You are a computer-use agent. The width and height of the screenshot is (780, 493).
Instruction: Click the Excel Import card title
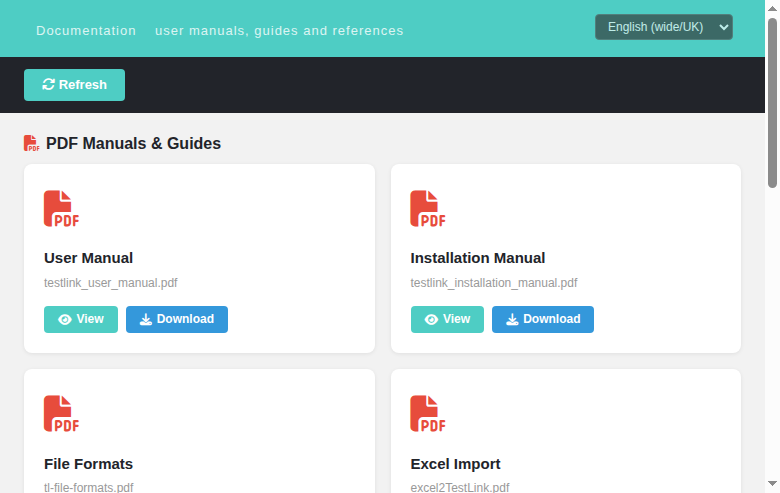pyautogui.click(x=455, y=464)
